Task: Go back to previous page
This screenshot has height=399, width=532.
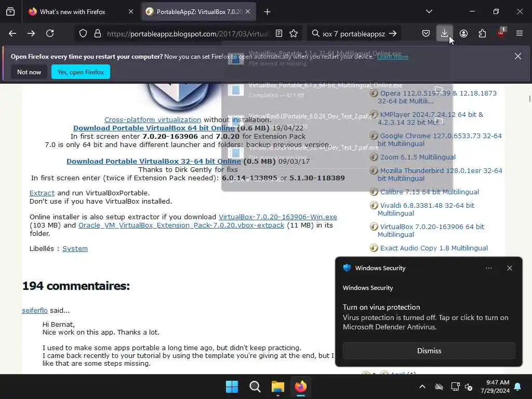Action: [x=12, y=34]
